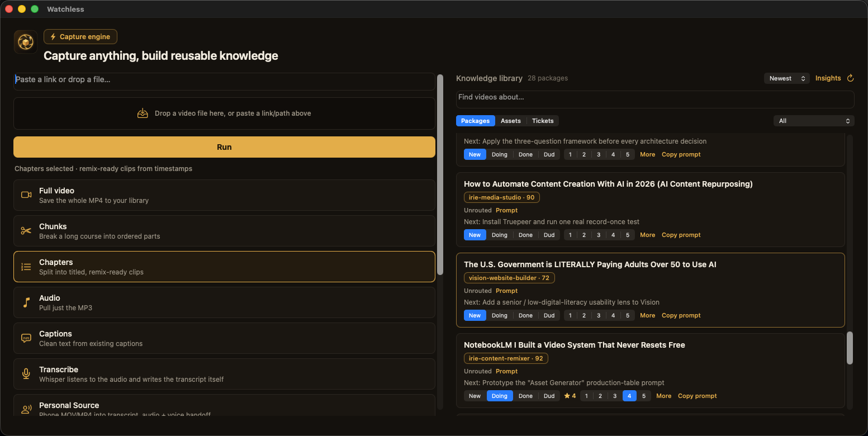Expand More on NotebookLM card

tap(664, 396)
